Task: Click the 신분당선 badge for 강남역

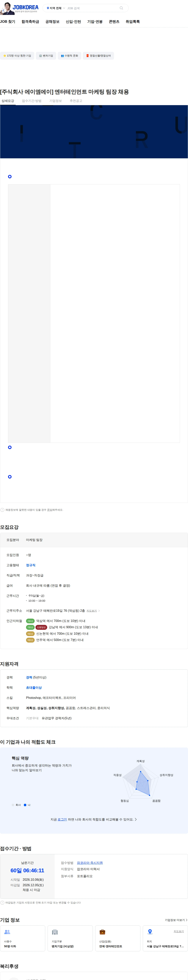Action: (41, 627)
